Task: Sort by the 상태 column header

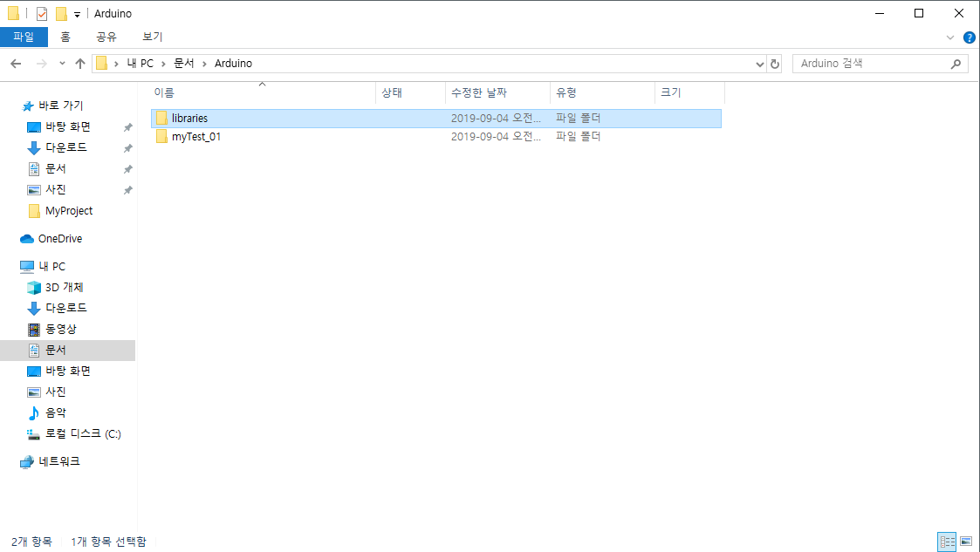Action: click(411, 92)
